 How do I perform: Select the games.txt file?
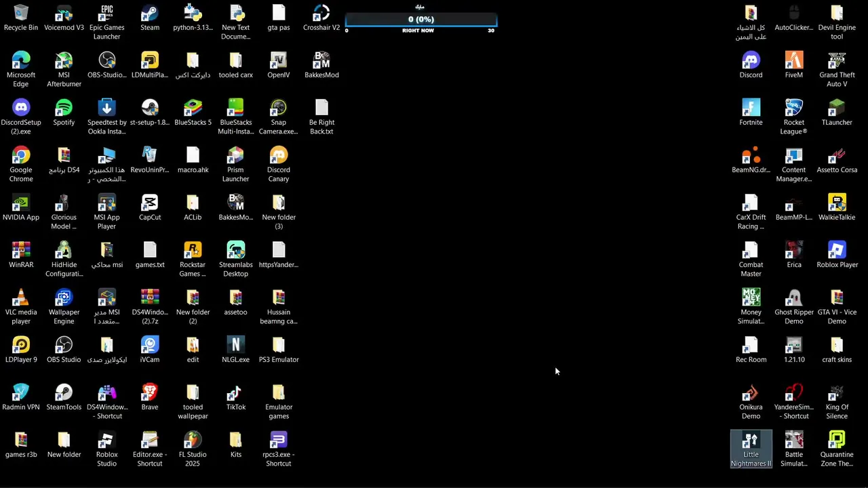pyautogui.click(x=150, y=256)
